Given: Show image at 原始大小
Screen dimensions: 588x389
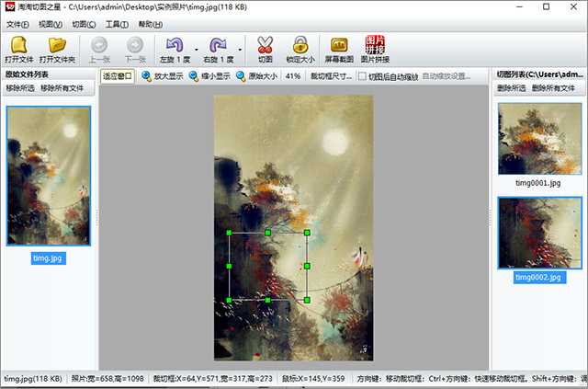Looking at the screenshot, I should 256,76.
